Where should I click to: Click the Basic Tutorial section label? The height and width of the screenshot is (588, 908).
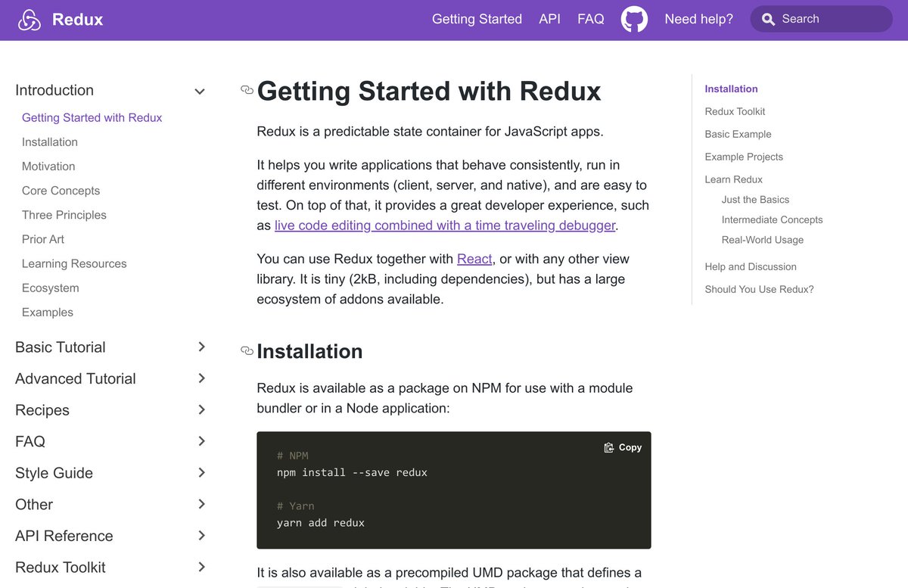[61, 347]
